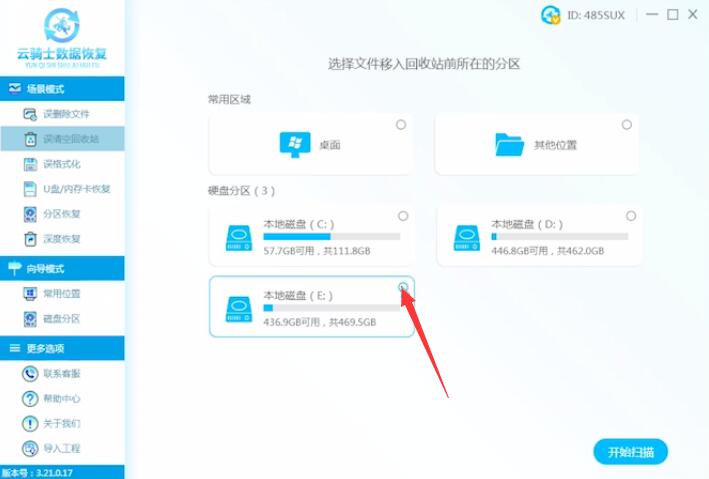Click the version number 3.21.0.17
Image resolution: width=709 pixels, height=479 pixels.
(x=54, y=473)
